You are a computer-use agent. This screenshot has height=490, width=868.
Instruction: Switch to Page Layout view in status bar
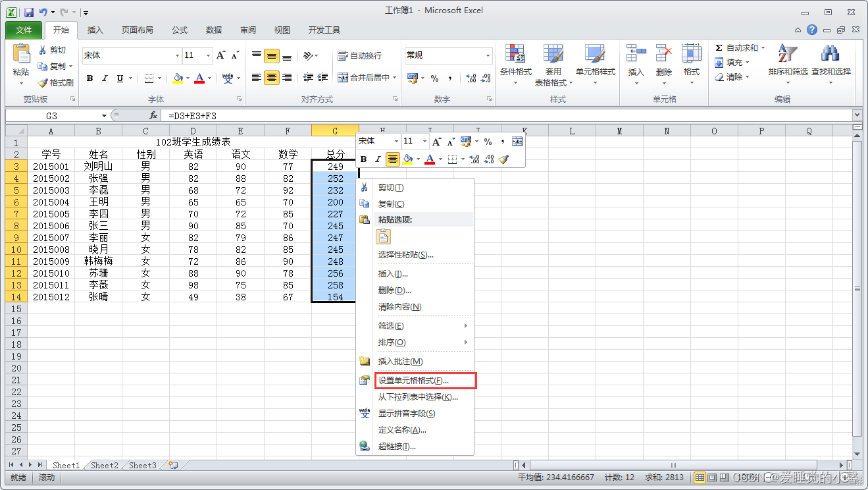(711, 477)
